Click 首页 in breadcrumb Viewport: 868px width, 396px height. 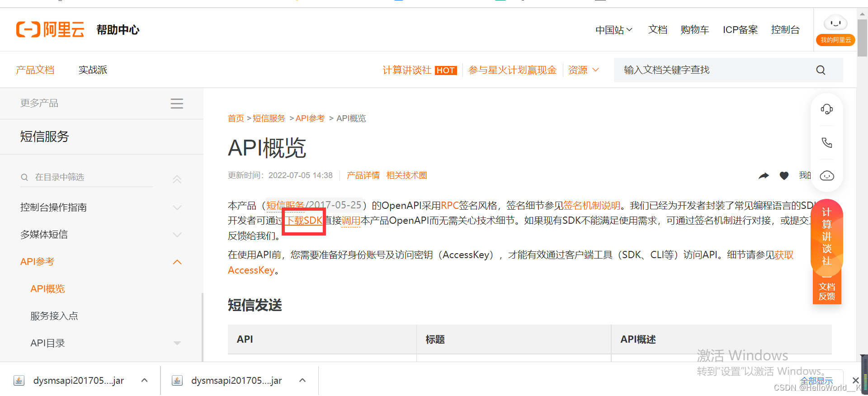click(236, 118)
